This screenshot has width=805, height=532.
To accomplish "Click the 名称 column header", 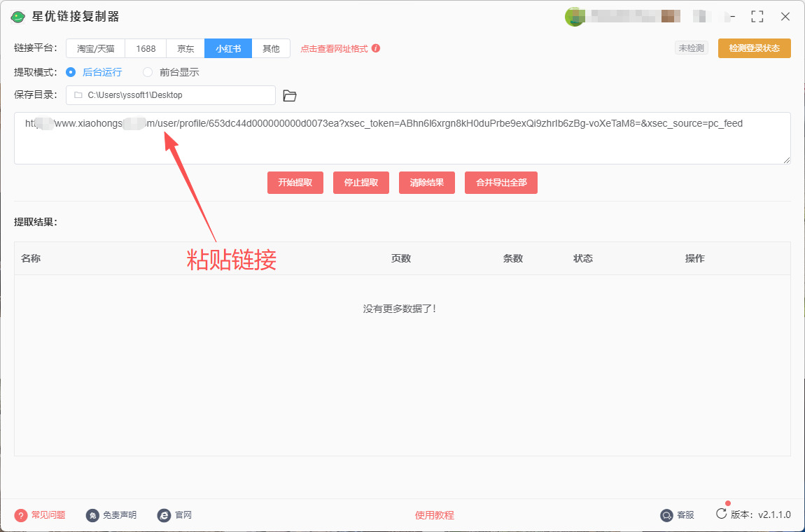I will click(x=31, y=258).
